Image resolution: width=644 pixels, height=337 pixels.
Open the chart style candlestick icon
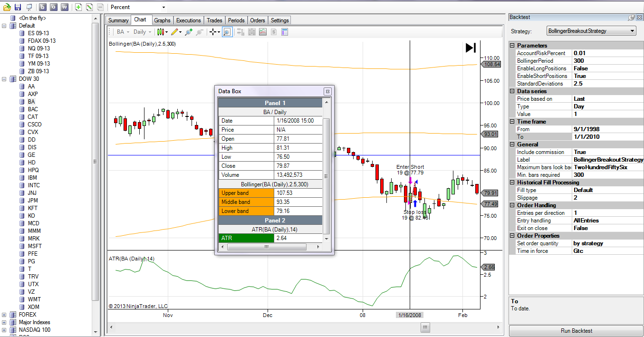(161, 32)
